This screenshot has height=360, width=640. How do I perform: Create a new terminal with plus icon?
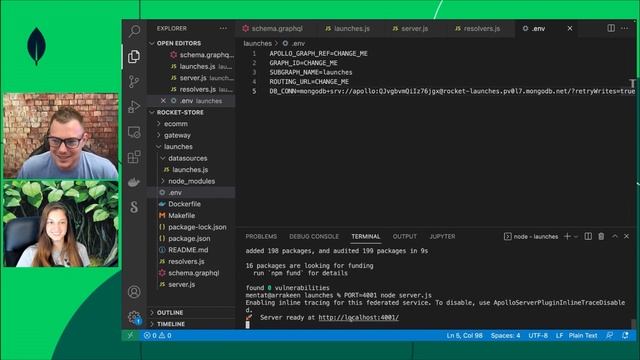tap(567, 236)
